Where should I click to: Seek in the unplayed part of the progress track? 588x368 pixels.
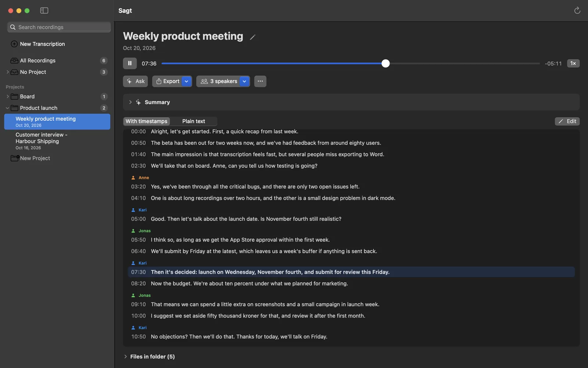click(x=465, y=63)
